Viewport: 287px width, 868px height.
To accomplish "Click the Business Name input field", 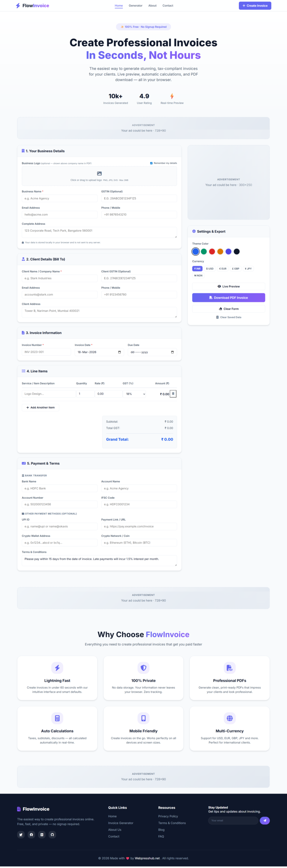I will click(59, 198).
